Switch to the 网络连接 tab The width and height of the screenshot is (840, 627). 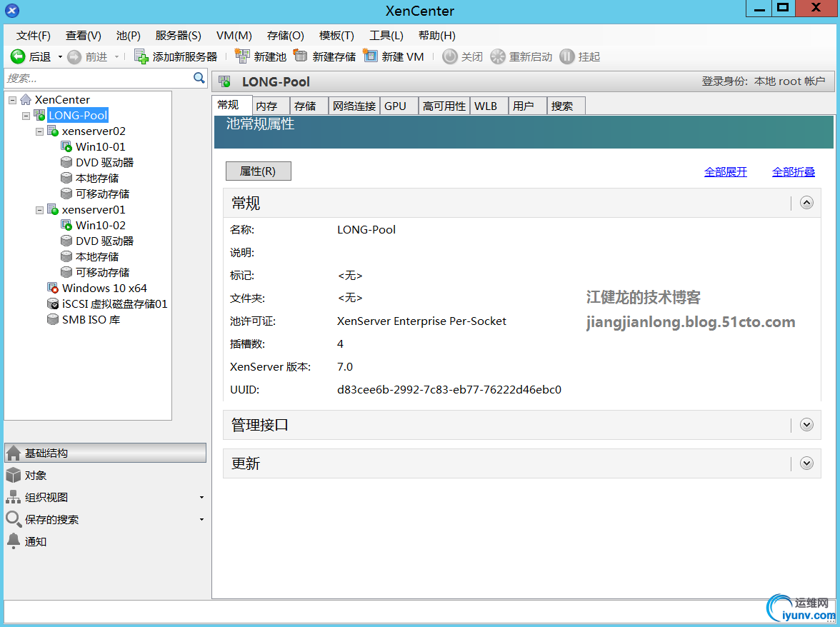(x=354, y=106)
